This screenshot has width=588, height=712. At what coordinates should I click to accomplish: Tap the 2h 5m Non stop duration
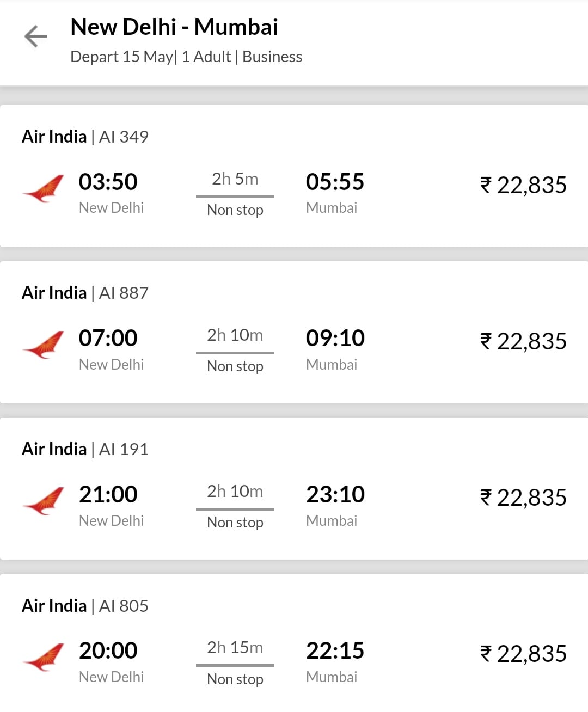[x=235, y=179]
